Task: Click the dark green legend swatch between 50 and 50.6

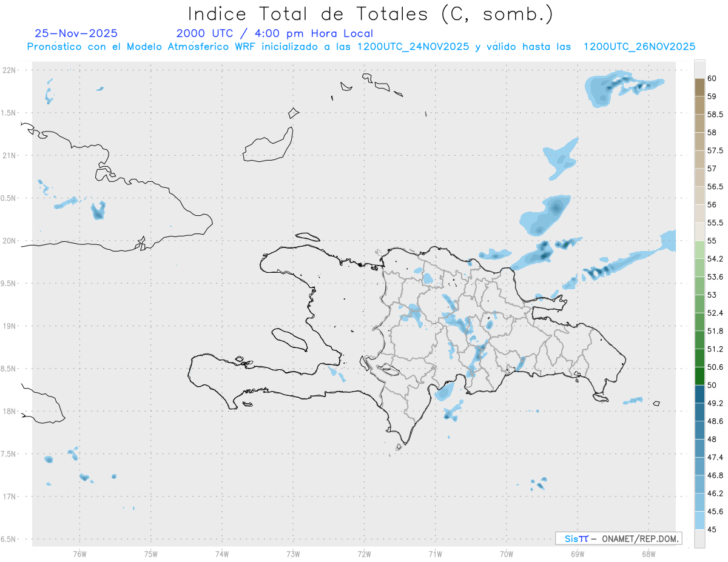Action: point(699,376)
